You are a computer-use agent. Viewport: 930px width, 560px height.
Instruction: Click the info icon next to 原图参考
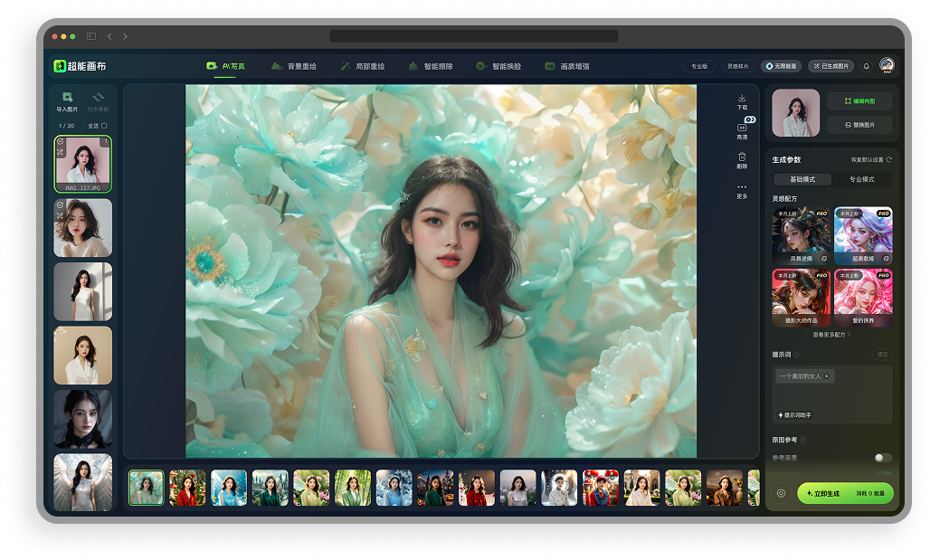tap(802, 440)
